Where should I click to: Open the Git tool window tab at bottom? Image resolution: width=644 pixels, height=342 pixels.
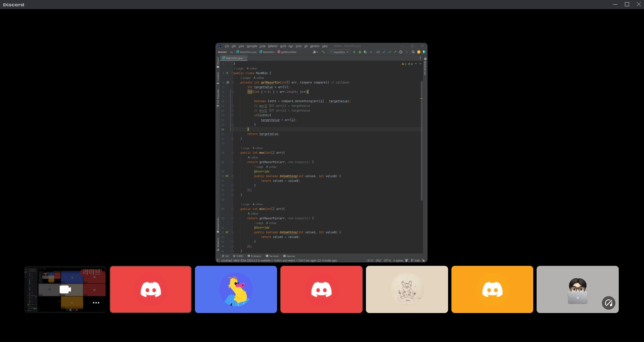click(225, 256)
